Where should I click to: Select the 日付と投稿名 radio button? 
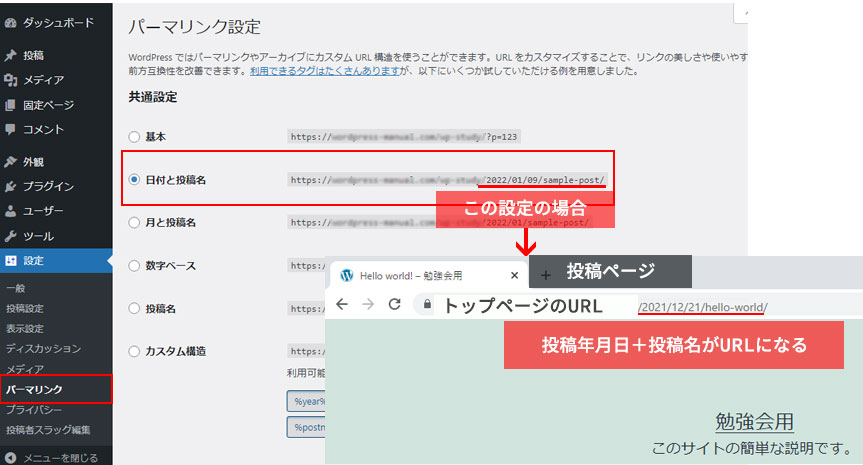(134, 179)
